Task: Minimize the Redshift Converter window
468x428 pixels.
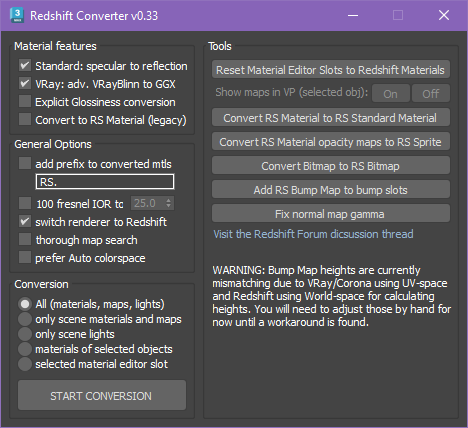Action: (353, 15)
